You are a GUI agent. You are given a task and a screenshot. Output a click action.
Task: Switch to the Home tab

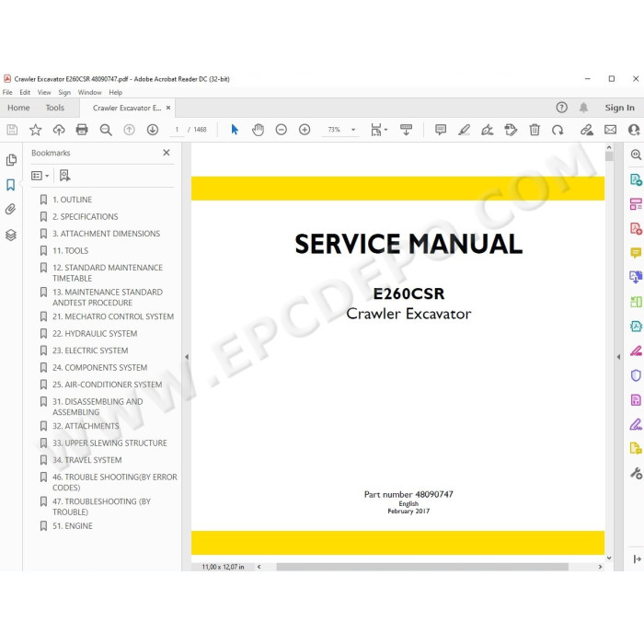point(18,108)
